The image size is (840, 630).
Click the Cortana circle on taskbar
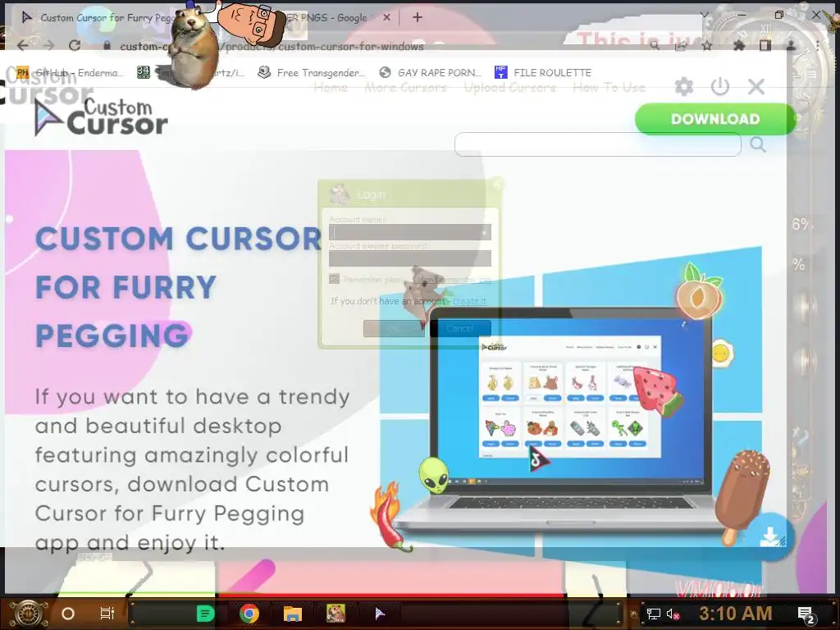(68, 614)
